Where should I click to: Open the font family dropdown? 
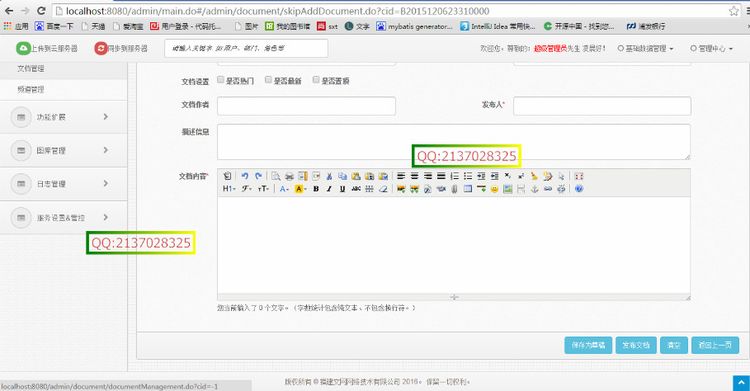pos(246,189)
